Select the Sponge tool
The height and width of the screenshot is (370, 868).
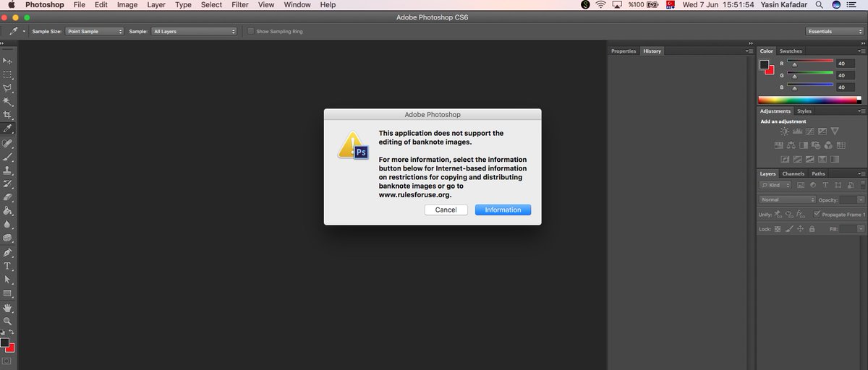point(7,238)
